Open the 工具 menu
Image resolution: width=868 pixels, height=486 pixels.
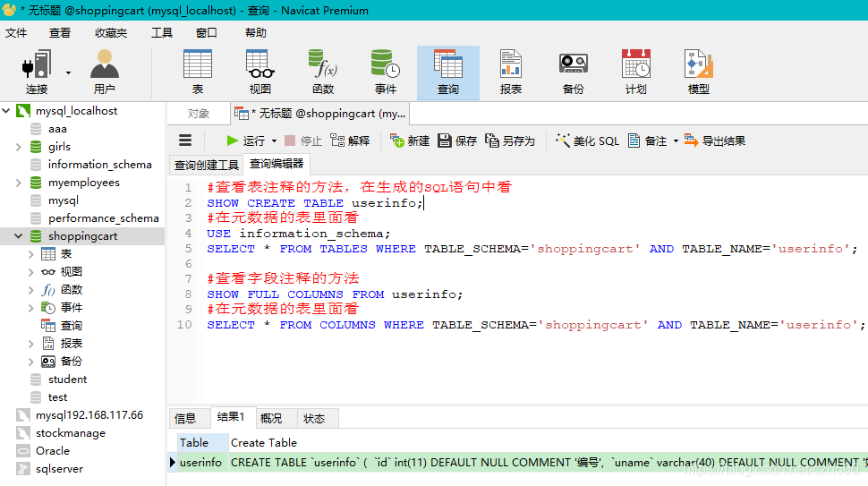click(x=162, y=32)
